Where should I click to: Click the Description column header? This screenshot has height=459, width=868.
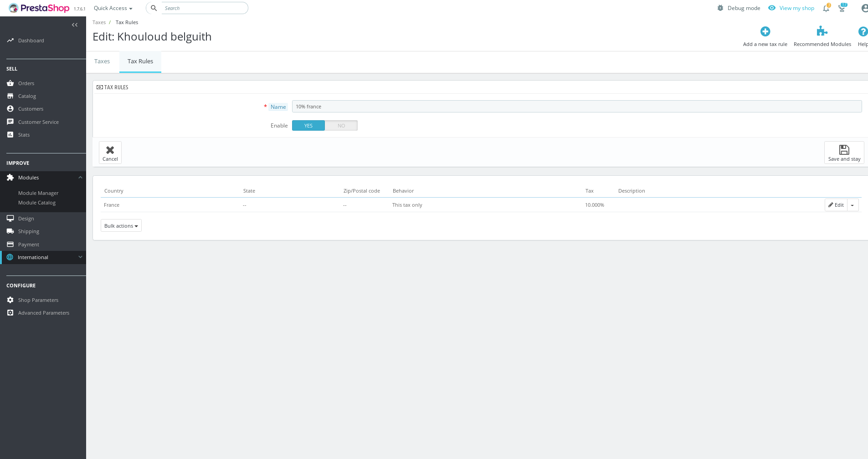click(x=632, y=191)
